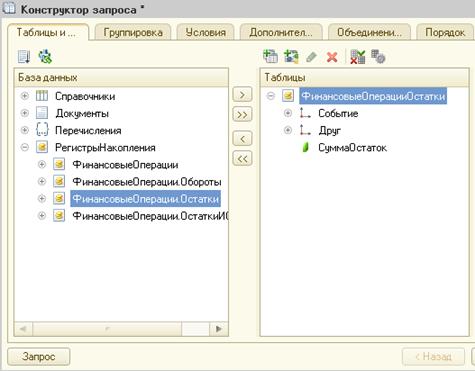Expand the Документы node
This screenshot has width=475, height=371.
(25, 113)
